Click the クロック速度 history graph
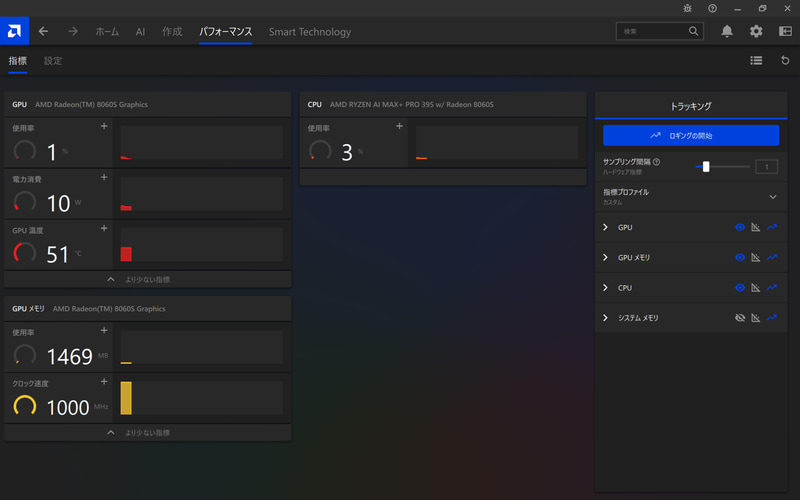Image resolution: width=800 pixels, height=500 pixels. pos(202,398)
